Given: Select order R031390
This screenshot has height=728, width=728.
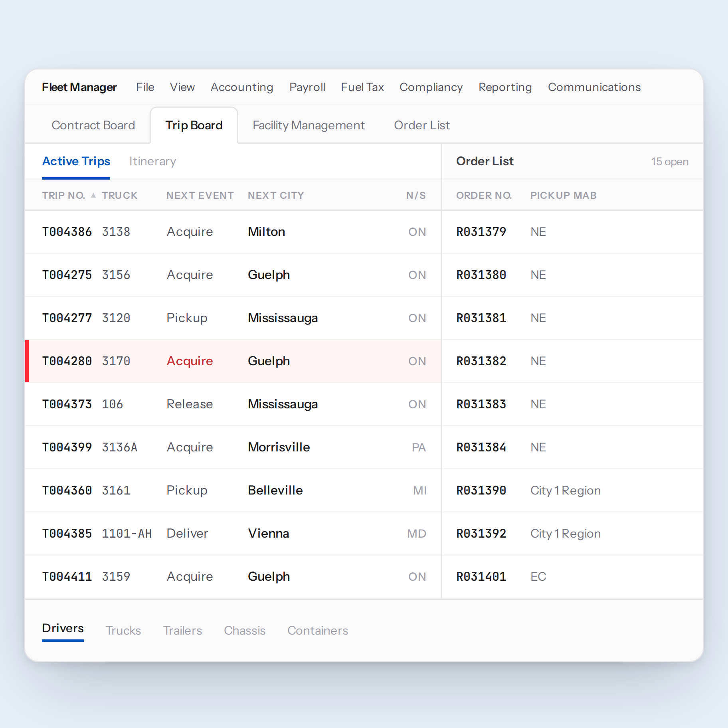Looking at the screenshot, I should 572,491.
